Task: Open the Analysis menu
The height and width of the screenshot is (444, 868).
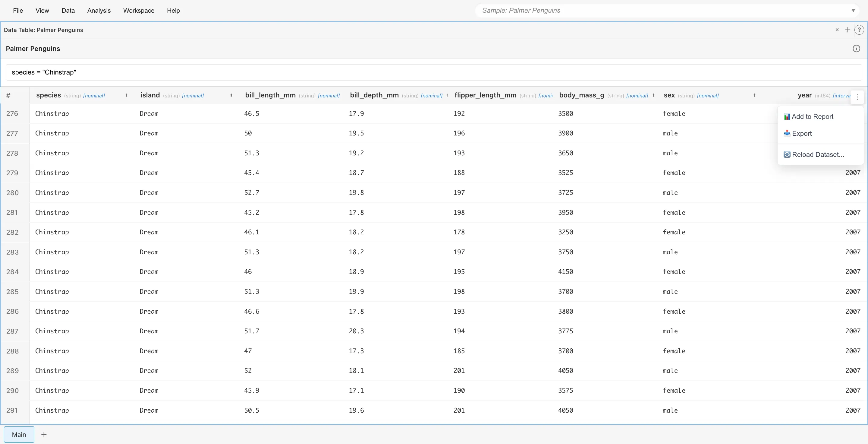Action: click(99, 11)
